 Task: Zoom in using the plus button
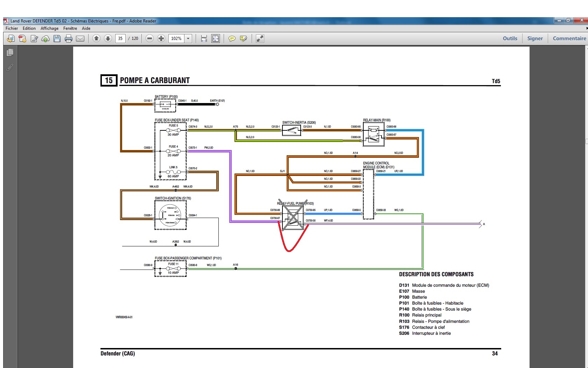click(x=161, y=39)
